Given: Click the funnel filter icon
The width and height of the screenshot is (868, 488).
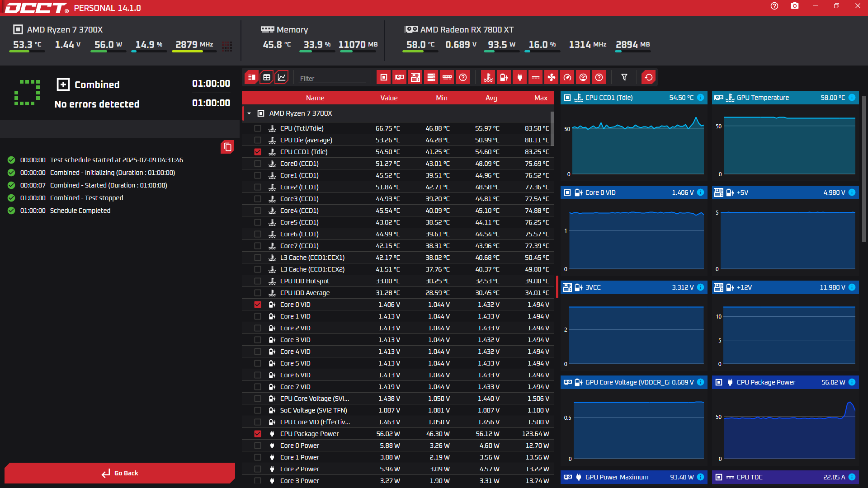Looking at the screenshot, I should point(624,77).
